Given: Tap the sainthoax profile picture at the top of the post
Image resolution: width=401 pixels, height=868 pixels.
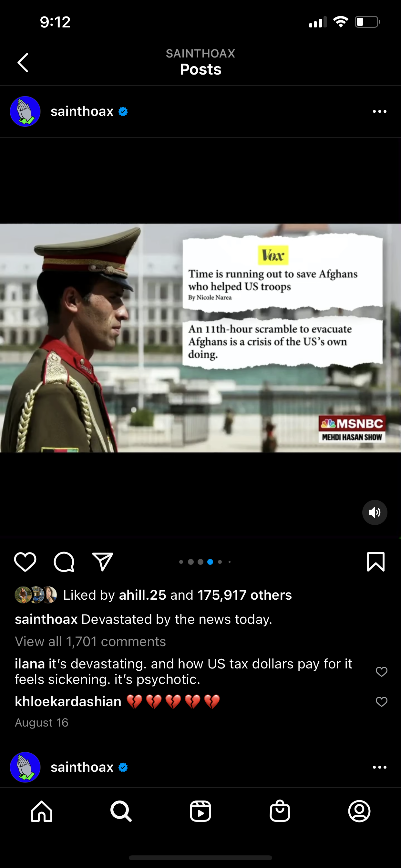Looking at the screenshot, I should (x=25, y=111).
